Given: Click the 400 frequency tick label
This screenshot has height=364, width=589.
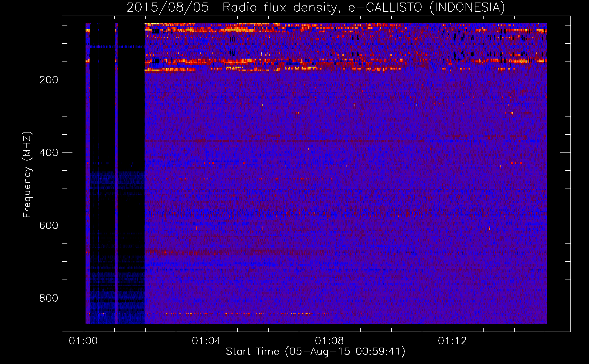Looking at the screenshot, I should 49,153.
